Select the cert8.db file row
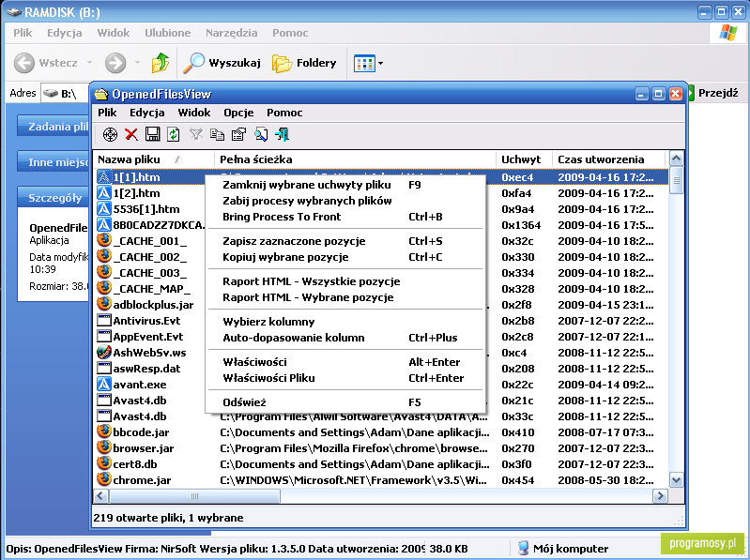Image resolution: width=750 pixels, height=560 pixels. 381,464
